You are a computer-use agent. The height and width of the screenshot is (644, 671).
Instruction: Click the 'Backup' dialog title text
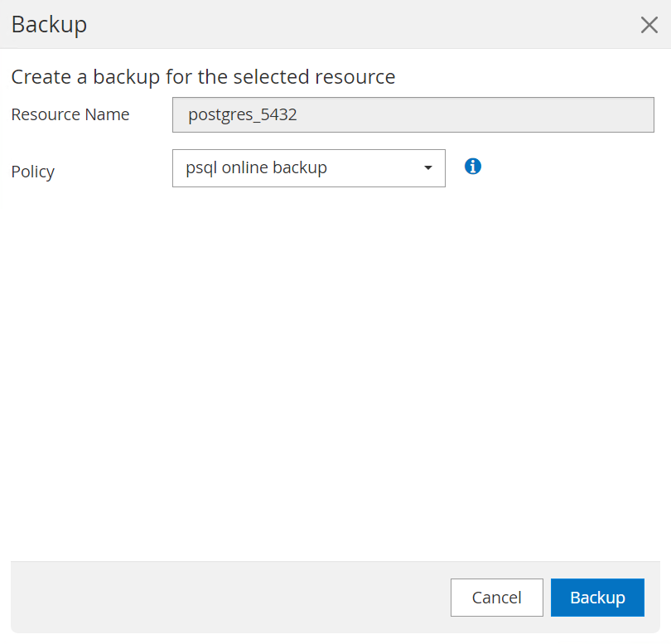(x=49, y=25)
